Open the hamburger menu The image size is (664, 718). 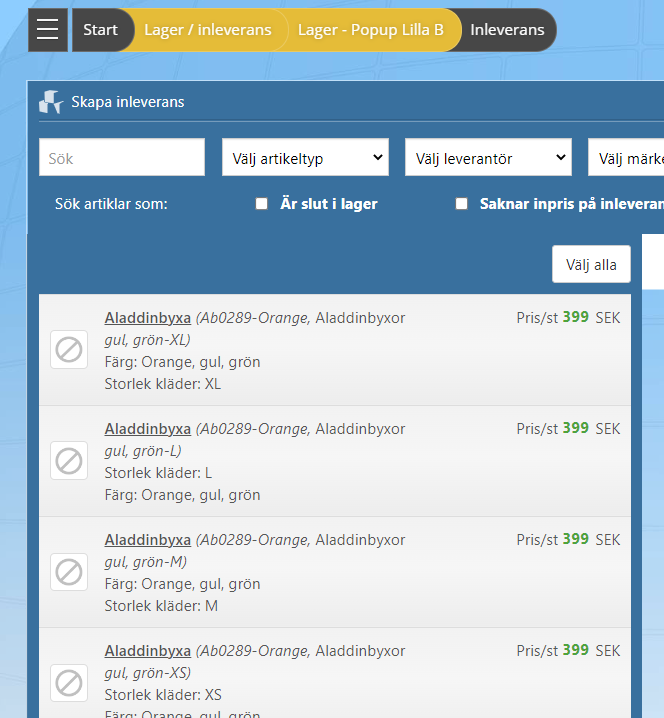pos(48,30)
